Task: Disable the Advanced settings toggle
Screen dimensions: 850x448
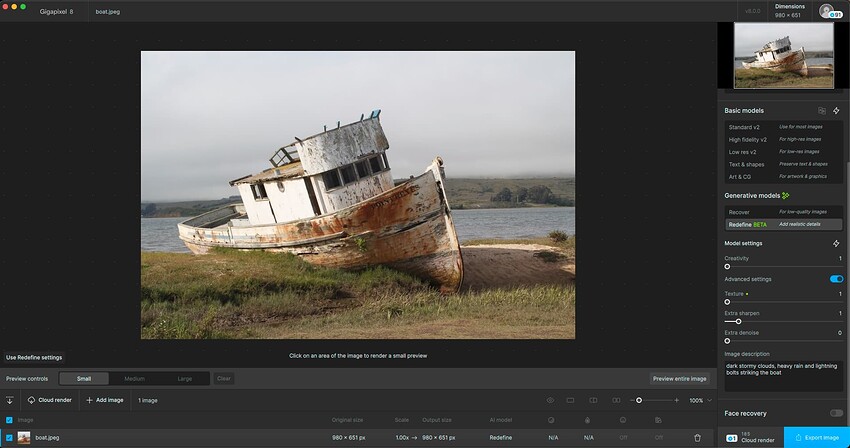Action: (836, 279)
